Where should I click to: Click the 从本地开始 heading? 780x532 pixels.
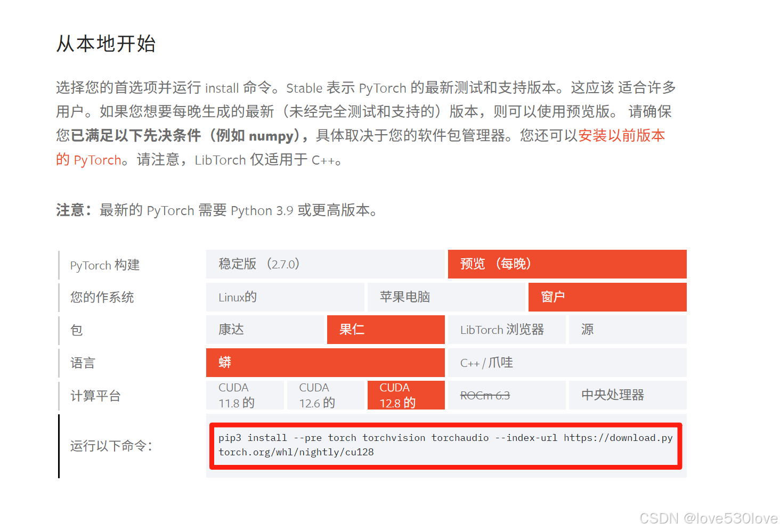click(106, 44)
